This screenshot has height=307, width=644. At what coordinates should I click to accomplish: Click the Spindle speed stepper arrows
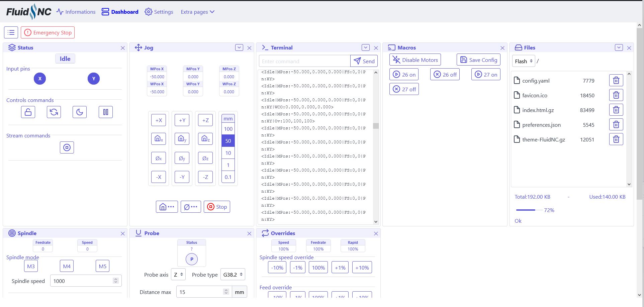116,281
